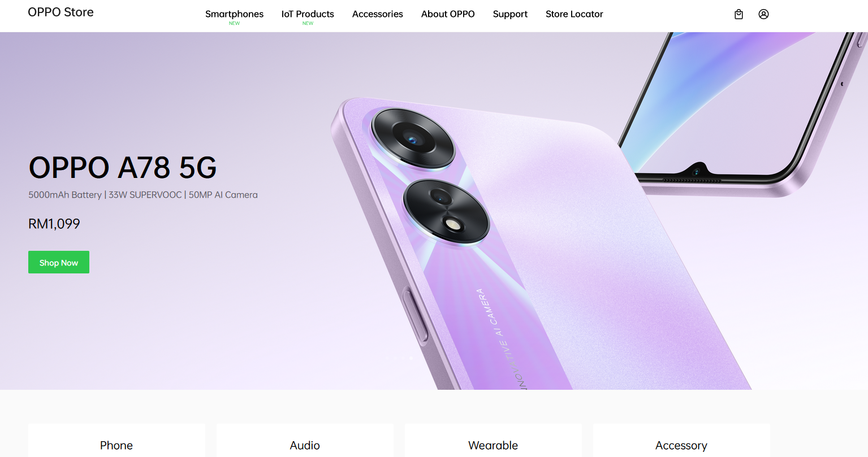The width and height of the screenshot is (868, 457).
Task: Open the user account profile icon
Action: click(763, 14)
